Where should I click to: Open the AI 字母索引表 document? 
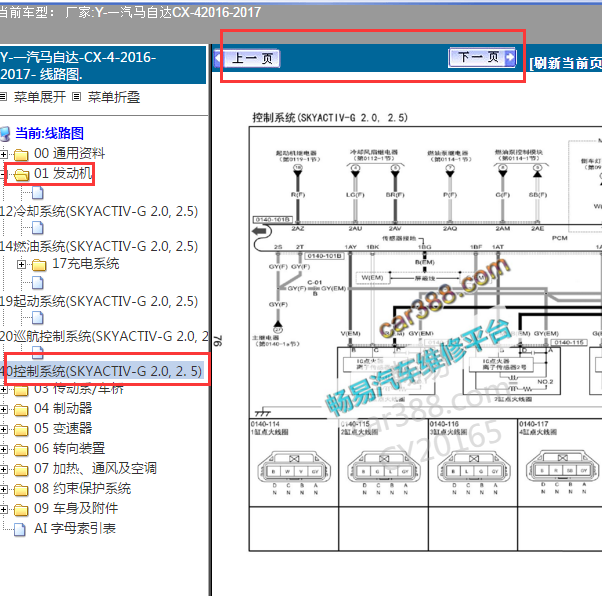(x=75, y=528)
